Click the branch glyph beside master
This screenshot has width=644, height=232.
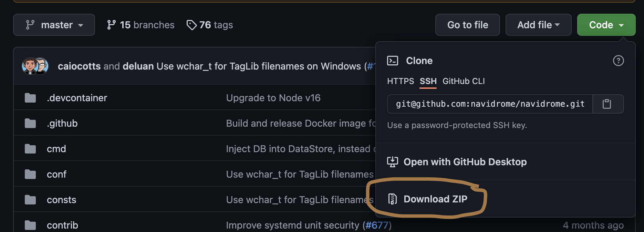30,24
